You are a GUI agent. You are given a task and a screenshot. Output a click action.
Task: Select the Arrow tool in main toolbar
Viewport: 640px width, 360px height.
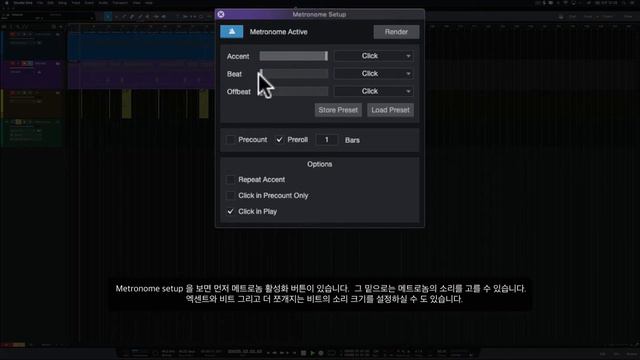coord(108,17)
